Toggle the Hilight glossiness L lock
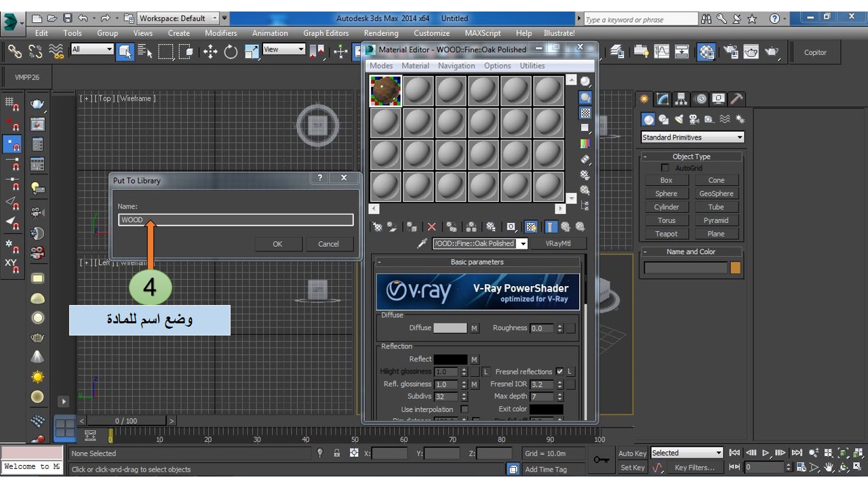Image resolution: width=868 pixels, height=488 pixels. coord(486,371)
